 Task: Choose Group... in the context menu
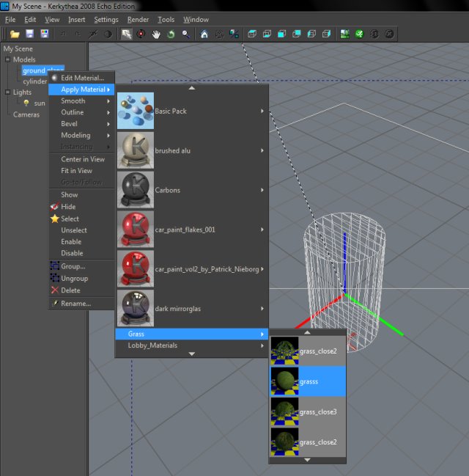(x=81, y=266)
